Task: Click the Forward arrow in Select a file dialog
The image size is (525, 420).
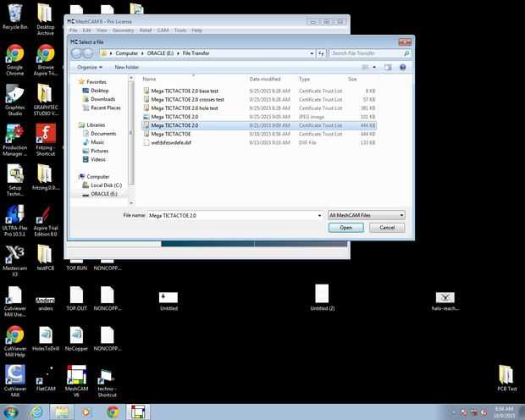Action: click(x=88, y=53)
